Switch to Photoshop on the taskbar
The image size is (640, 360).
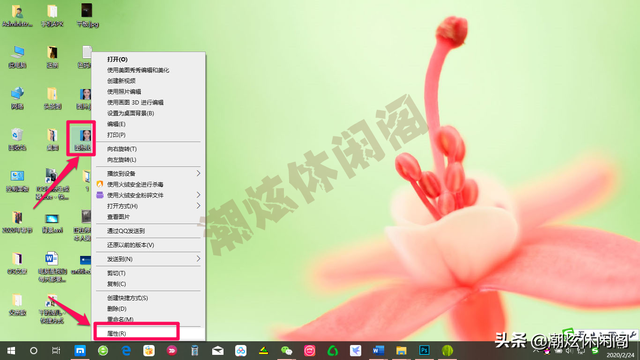coord(424,351)
